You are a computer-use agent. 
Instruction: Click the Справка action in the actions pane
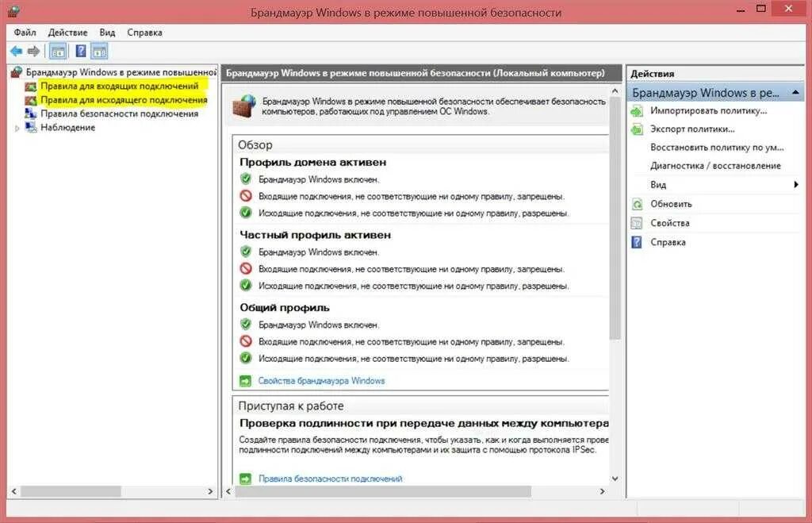668,242
